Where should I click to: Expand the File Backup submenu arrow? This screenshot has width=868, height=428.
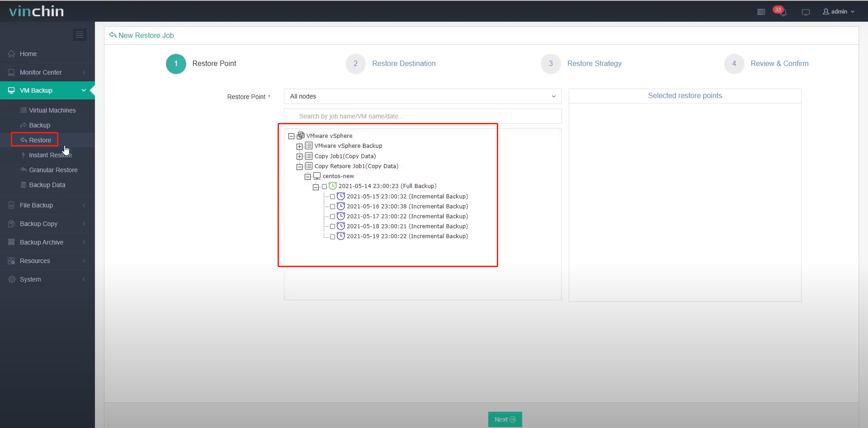coord(84,205)
